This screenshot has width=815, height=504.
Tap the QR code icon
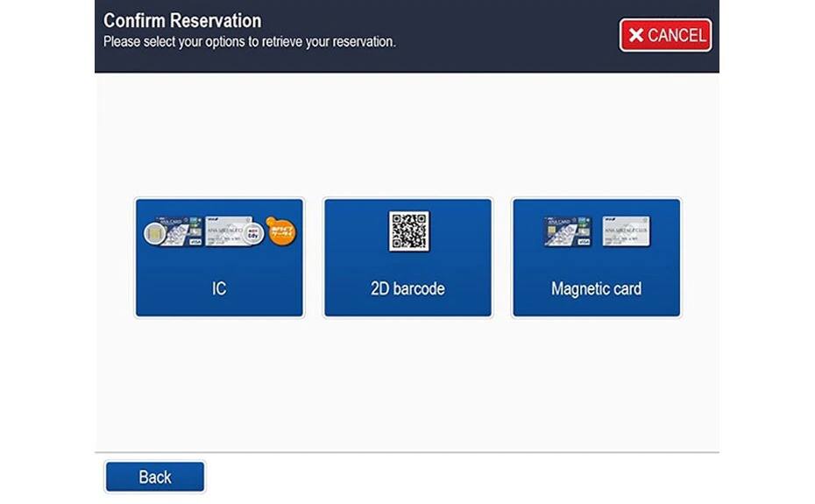pos(408,231)
